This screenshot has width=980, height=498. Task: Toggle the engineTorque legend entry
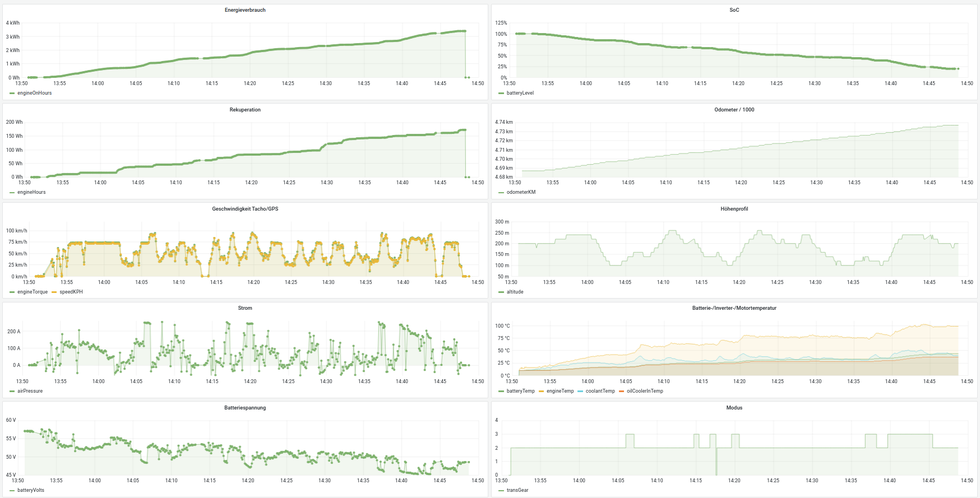33,292
